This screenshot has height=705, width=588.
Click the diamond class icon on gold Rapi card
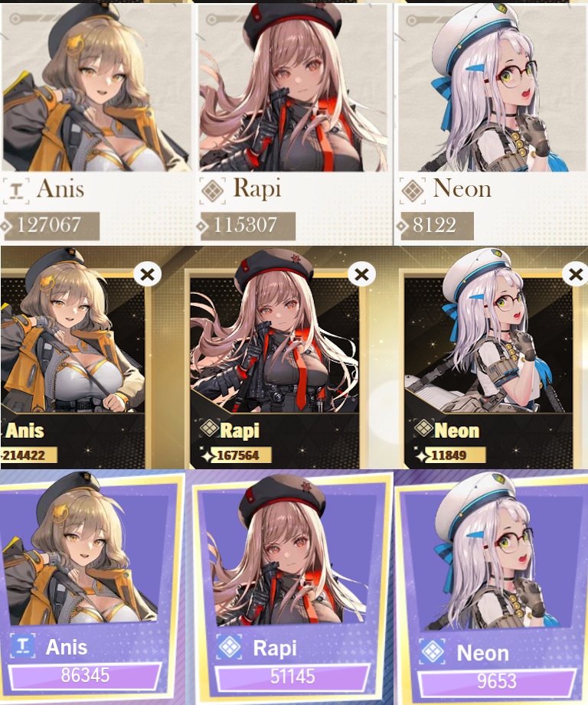point(209,428)
